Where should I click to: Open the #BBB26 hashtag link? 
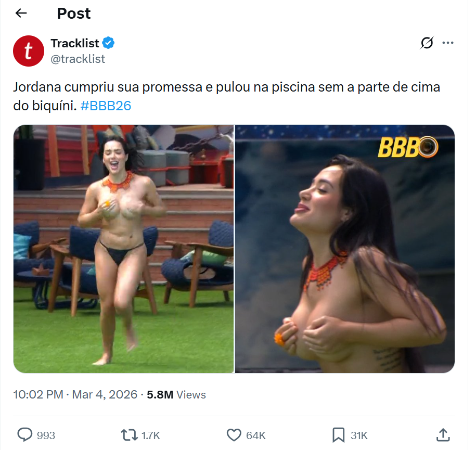106,106
